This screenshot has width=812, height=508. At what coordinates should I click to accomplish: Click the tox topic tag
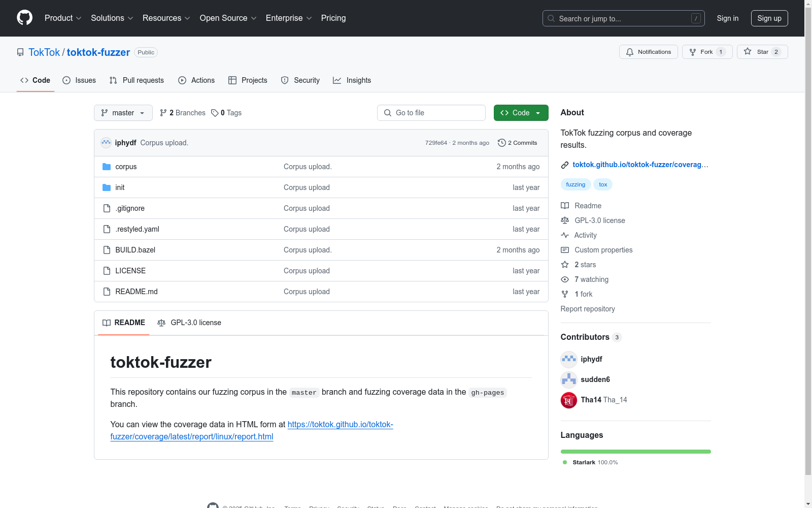point(603,184)
